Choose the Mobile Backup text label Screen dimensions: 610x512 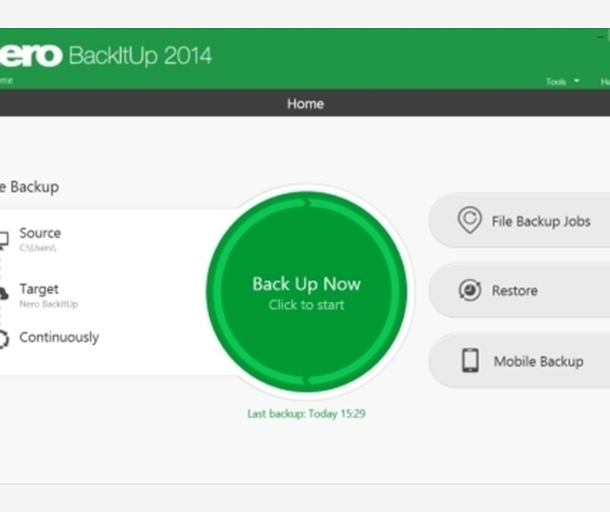[x=538, y=362]
